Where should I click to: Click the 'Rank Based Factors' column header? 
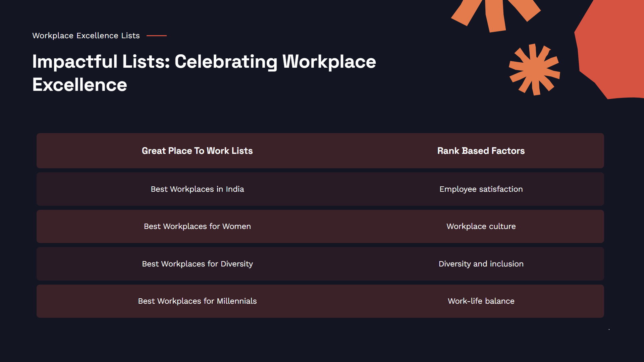pos(481,151)
